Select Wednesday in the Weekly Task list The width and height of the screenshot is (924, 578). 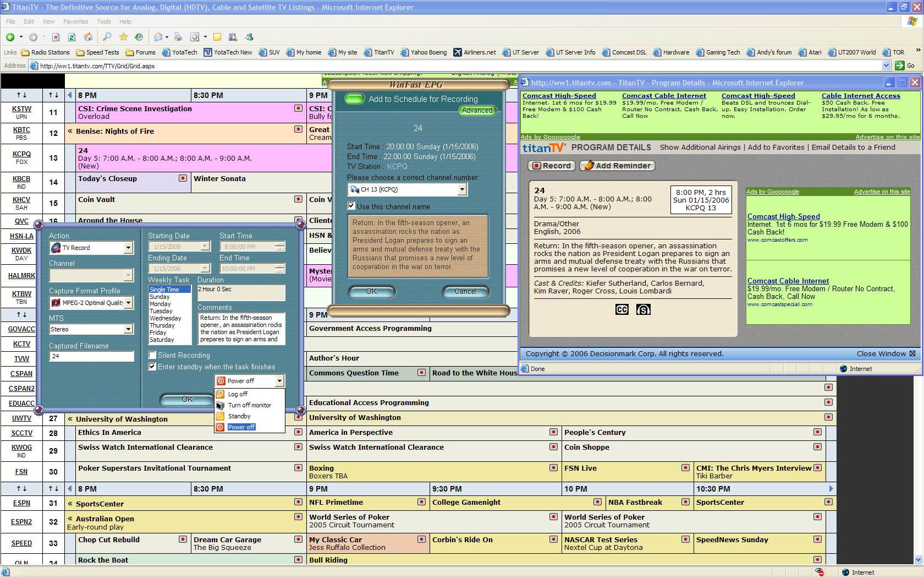click(x=165, y=318)
